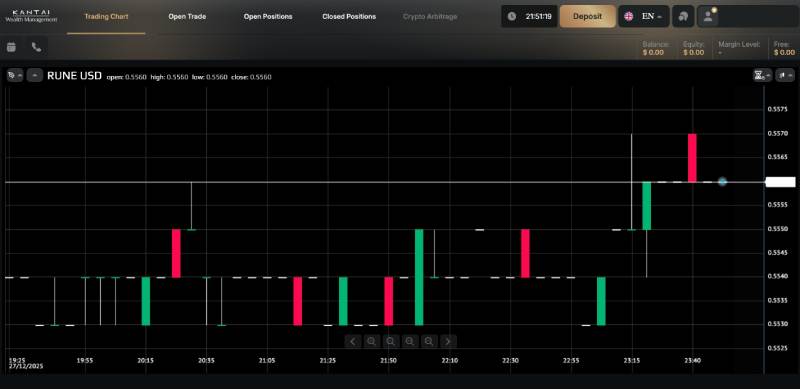Click the small dash button before RUNE USD
The width and height of the screenshot is (800, 389).
[35, 76]
